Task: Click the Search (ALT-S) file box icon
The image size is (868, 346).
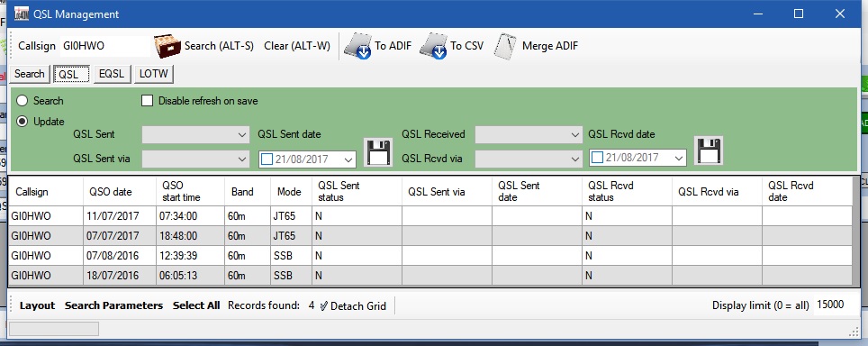Action: [x=167, y=46]
